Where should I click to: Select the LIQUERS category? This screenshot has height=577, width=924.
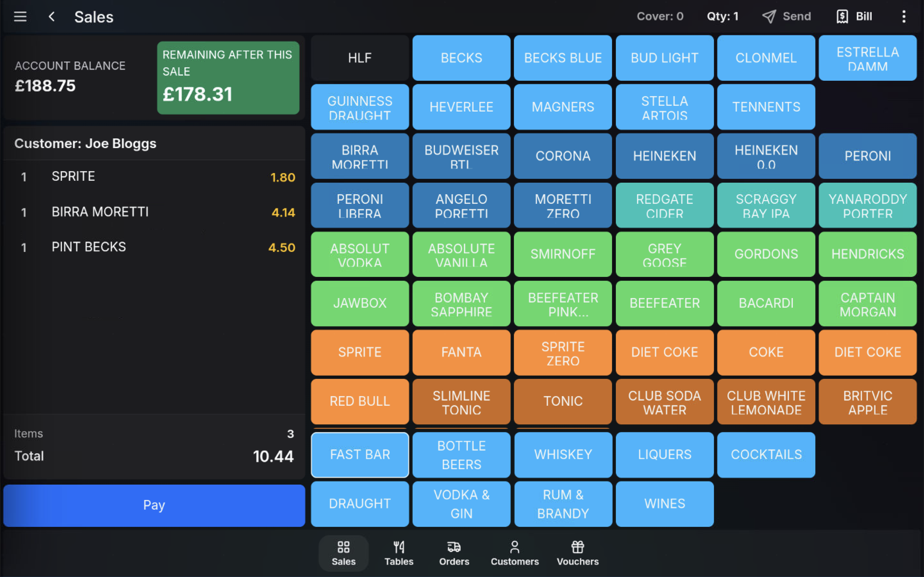click(665, 455)
